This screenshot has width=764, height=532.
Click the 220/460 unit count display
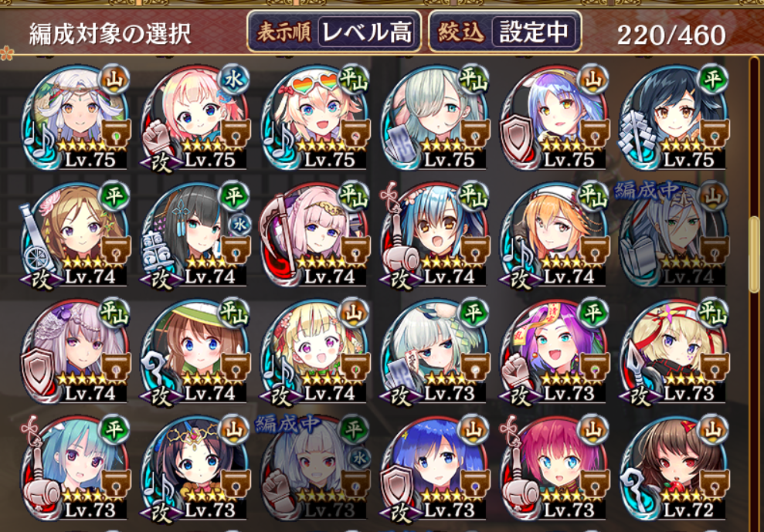tap(671, 35)
